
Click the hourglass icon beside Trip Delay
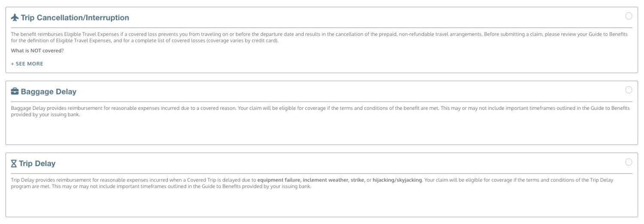click(x=13, y=163)
